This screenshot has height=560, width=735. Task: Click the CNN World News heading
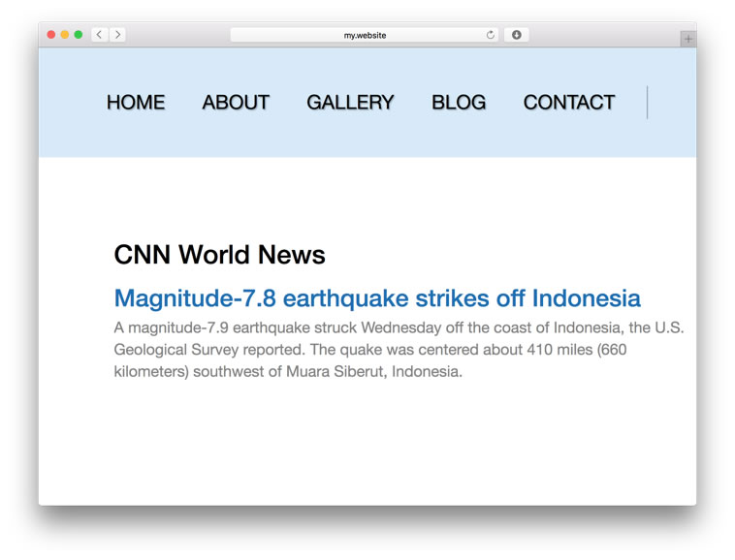point(219,255)
